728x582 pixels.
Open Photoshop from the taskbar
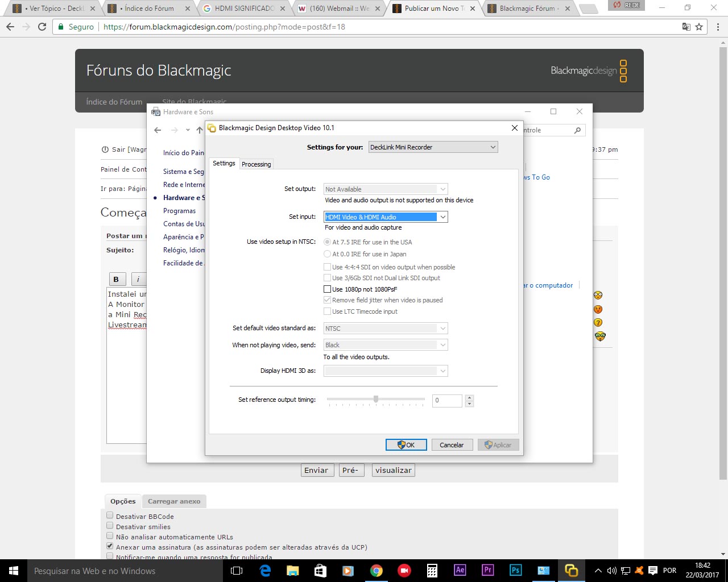pos(515,570)
